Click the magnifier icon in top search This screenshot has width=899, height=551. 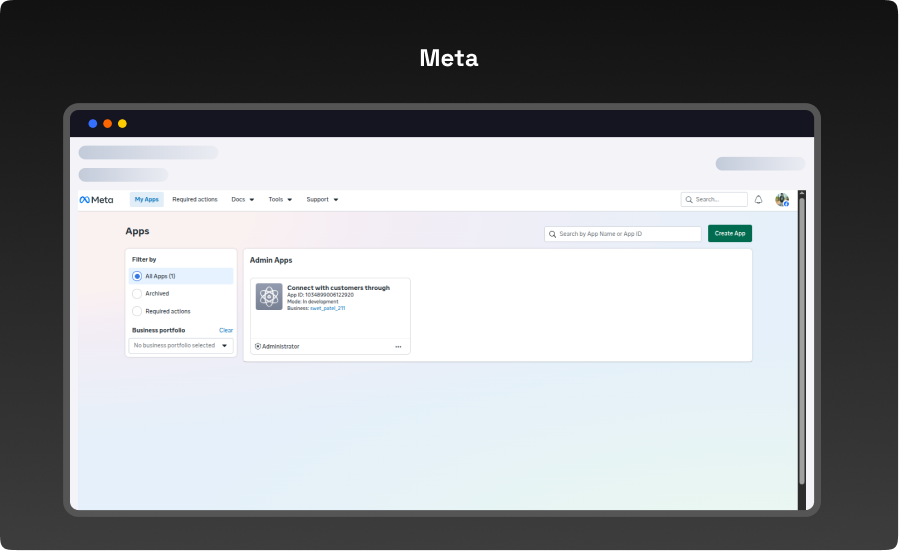[689, 200]
